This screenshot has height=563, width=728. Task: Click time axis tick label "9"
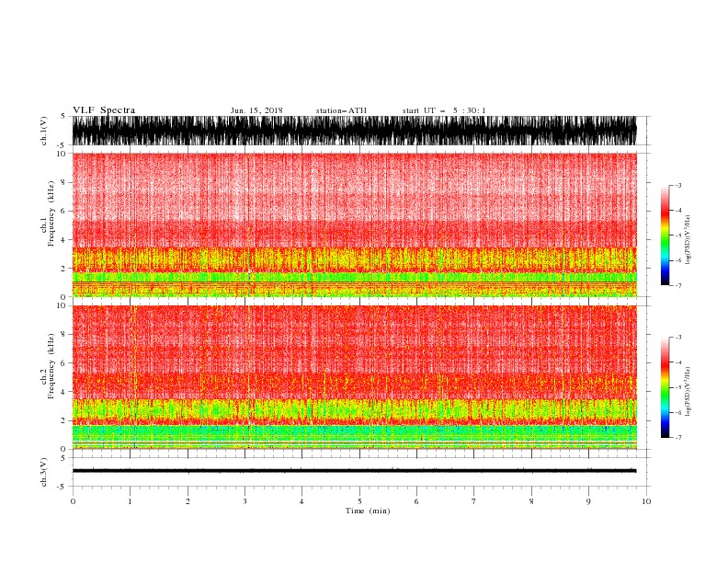tap(588, 501)
